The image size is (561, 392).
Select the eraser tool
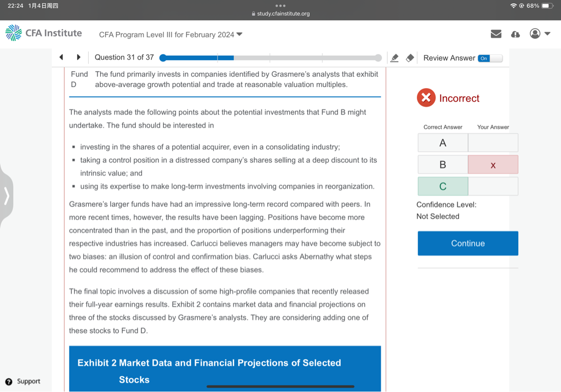(x=409, y=58)
